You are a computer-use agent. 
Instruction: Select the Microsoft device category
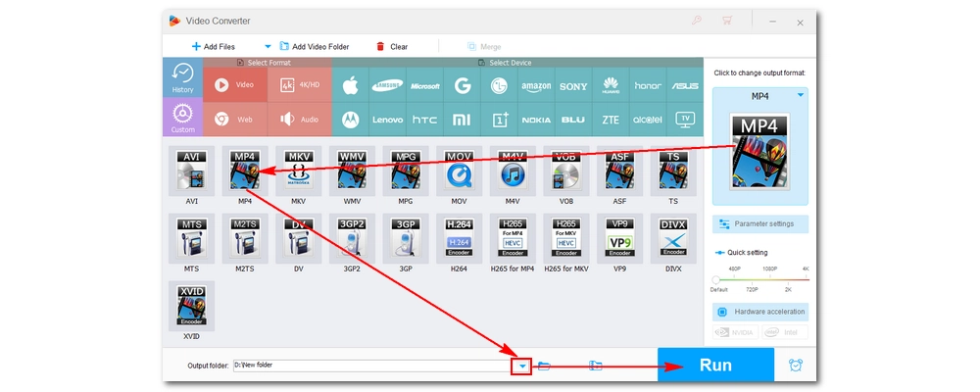coord(425,86)
